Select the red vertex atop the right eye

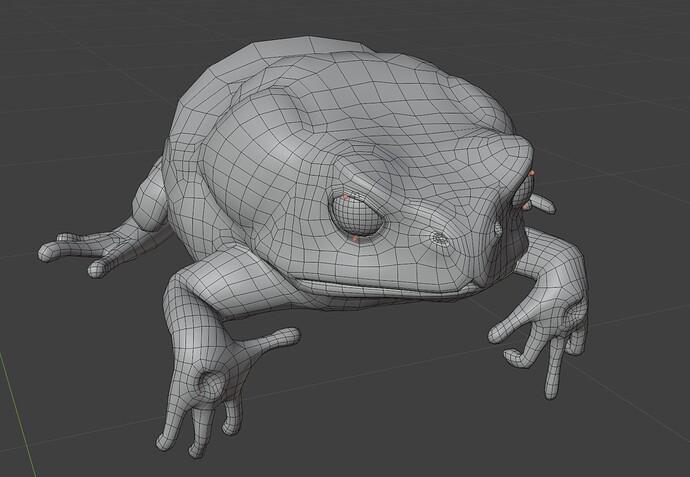pyautogui.click(x=531, y=173)
